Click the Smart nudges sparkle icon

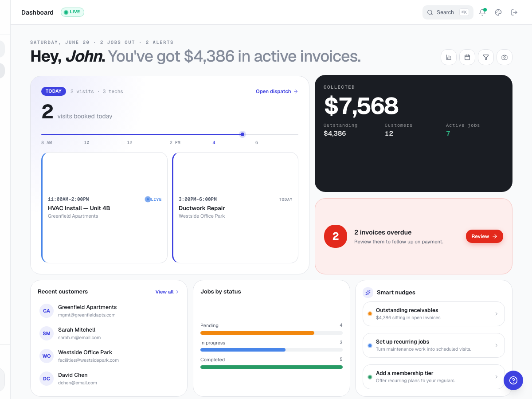368,293
